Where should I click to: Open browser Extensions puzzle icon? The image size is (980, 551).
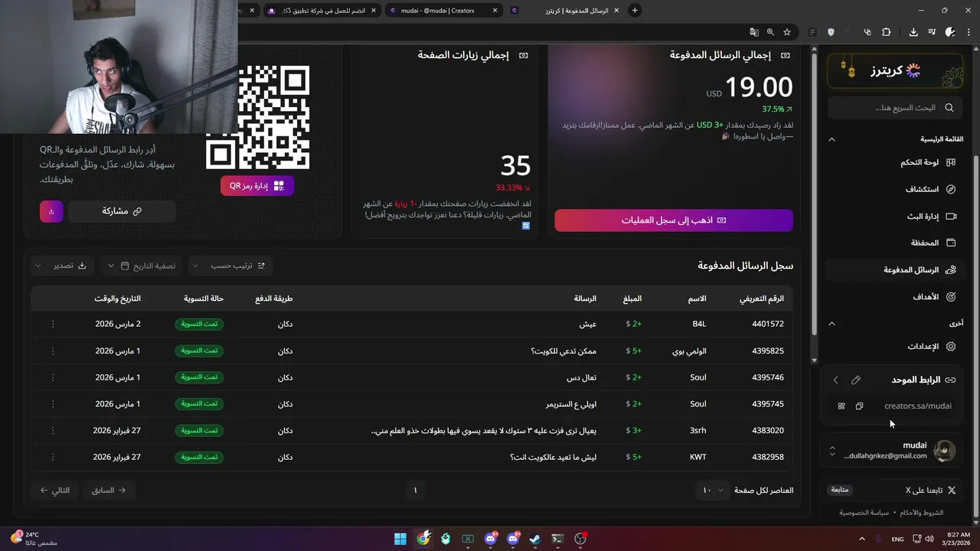tap(886, 32)
